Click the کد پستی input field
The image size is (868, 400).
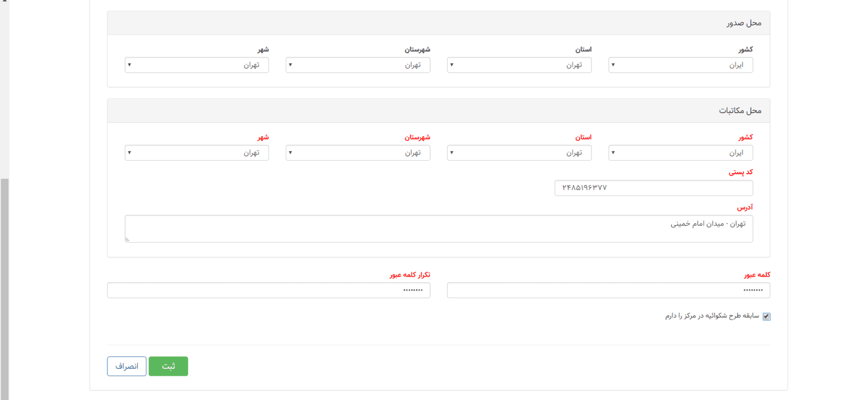pyautogui.click(x=653, y=188)
